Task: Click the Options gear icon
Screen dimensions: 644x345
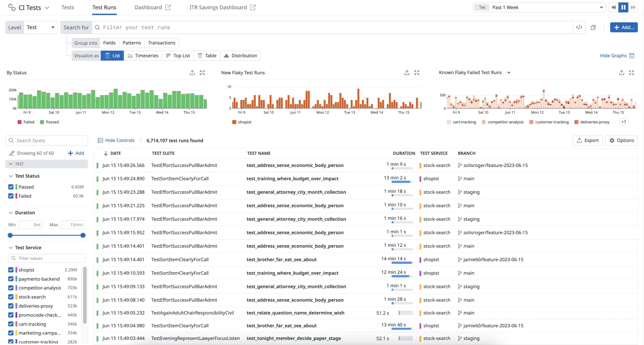Action: [612, 140]
